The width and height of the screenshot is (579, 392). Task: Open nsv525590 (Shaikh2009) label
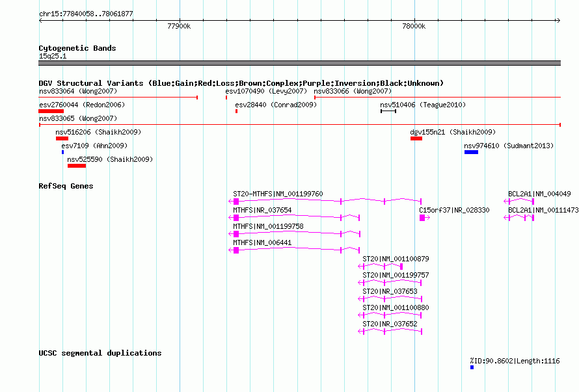coord(110,159)
